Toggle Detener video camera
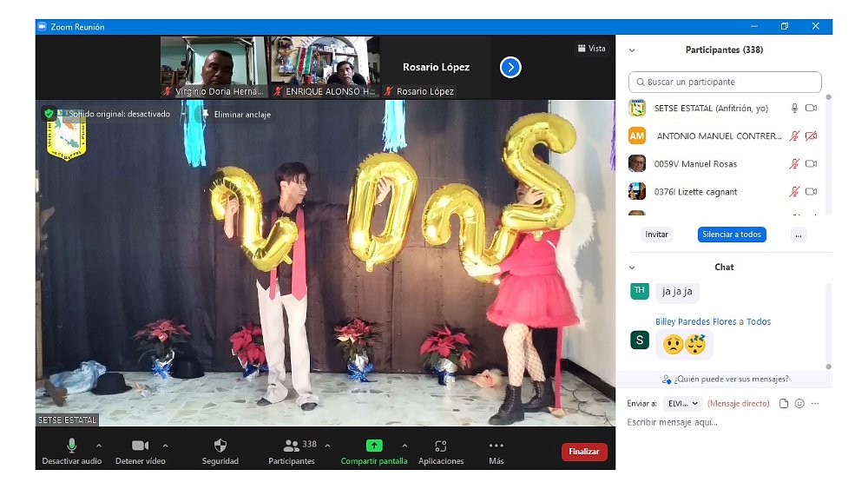 140,446
